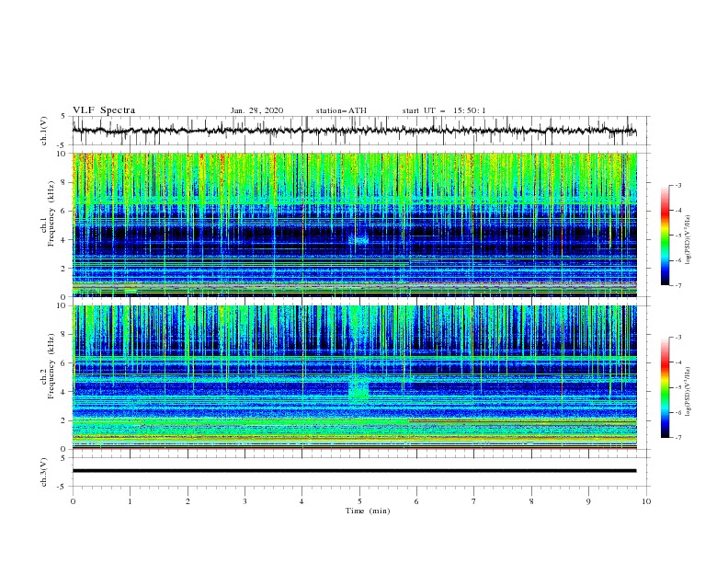
Task: Click the green burst near minute 5 in ch.2 spectrogram
Action: tap(358, 389)
